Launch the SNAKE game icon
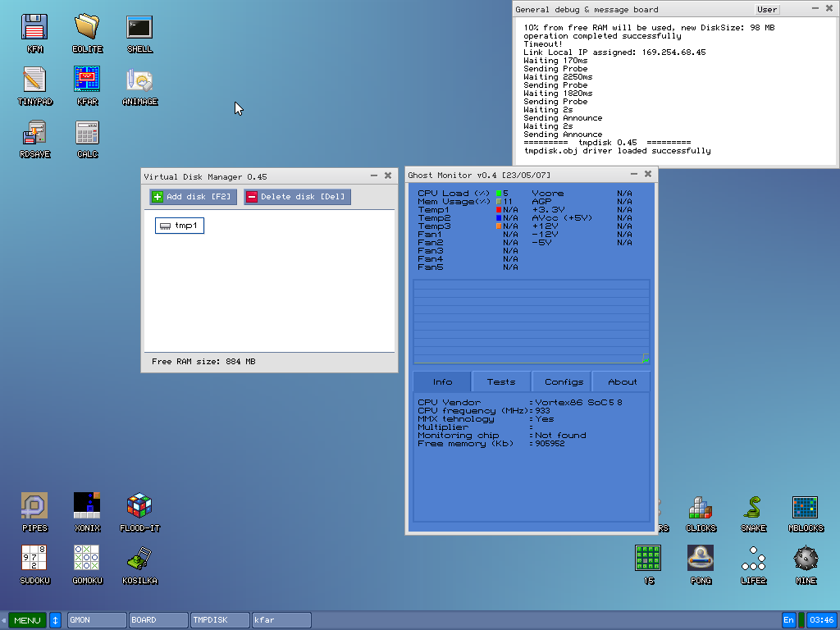The height and width of the screenshot is (630, 840). [x=752, y=509]
